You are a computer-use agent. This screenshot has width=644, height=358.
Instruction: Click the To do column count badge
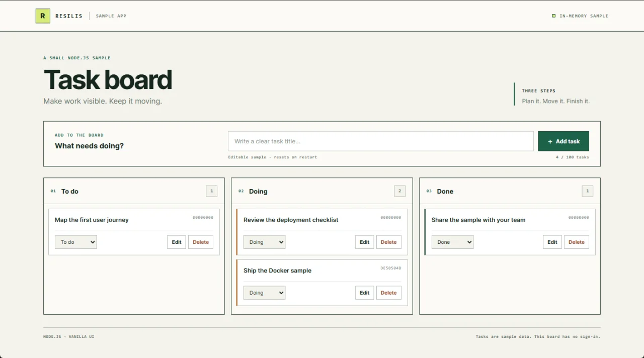point(212,191)
